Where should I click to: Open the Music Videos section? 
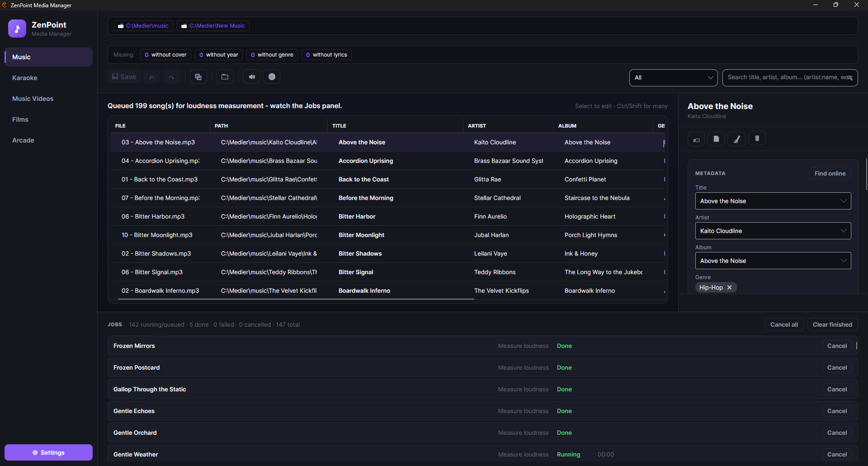[x=48, y=99]
